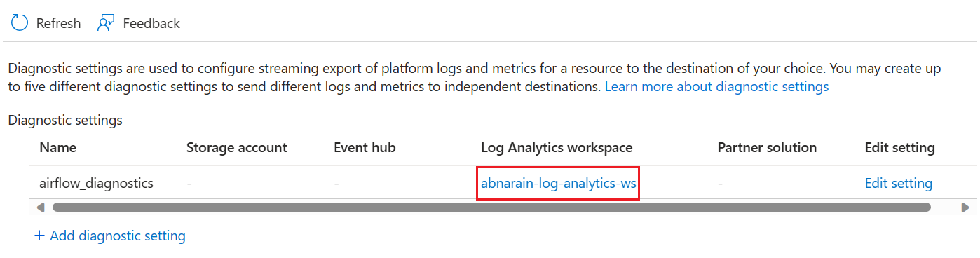
Task: Click the right arrow of the horizontal scrollbar
Action: 965,208
